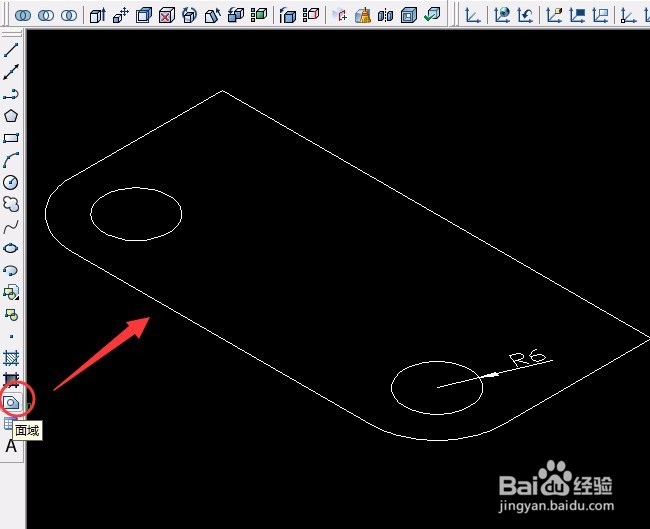Click the Region (面域) tool icon
650x529 pixels.
coord(11,402)
